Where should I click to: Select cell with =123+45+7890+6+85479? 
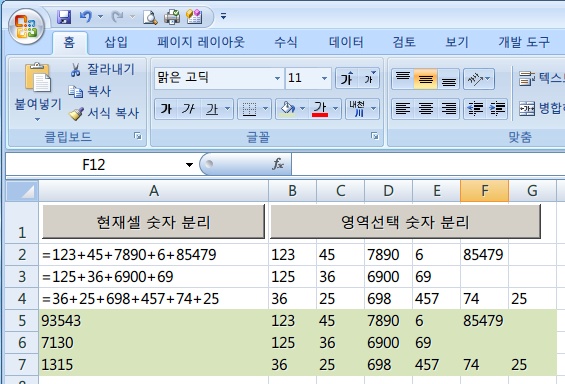[154, 255]
